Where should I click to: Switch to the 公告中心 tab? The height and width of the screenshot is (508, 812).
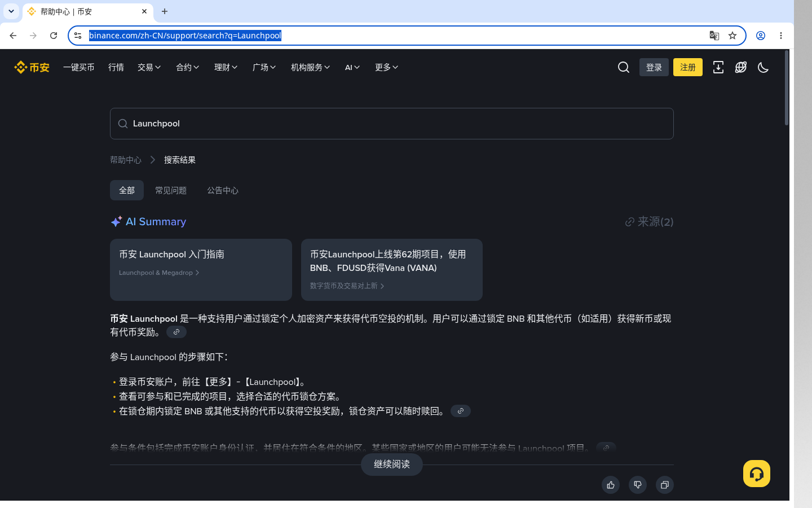click(223, 190)
